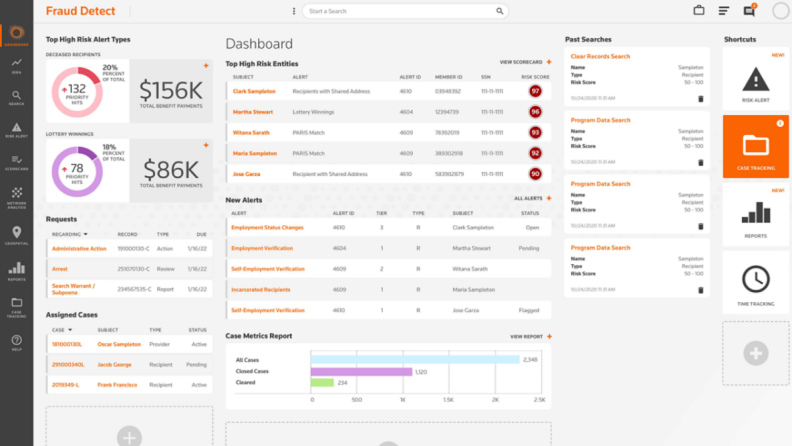Click the Closed Cases purple bar

click(x=360, y=371)
